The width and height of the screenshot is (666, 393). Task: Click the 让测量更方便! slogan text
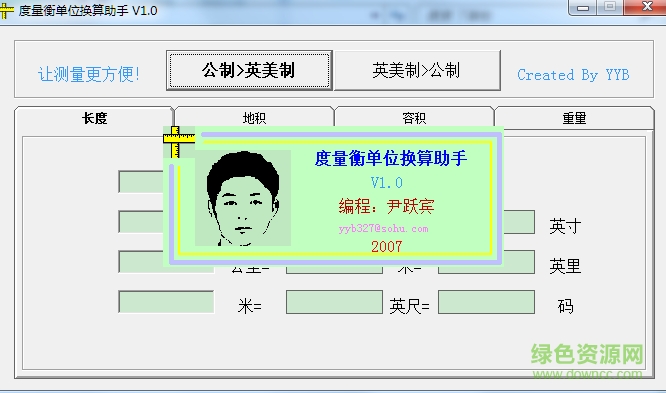[x=89, y=74]
